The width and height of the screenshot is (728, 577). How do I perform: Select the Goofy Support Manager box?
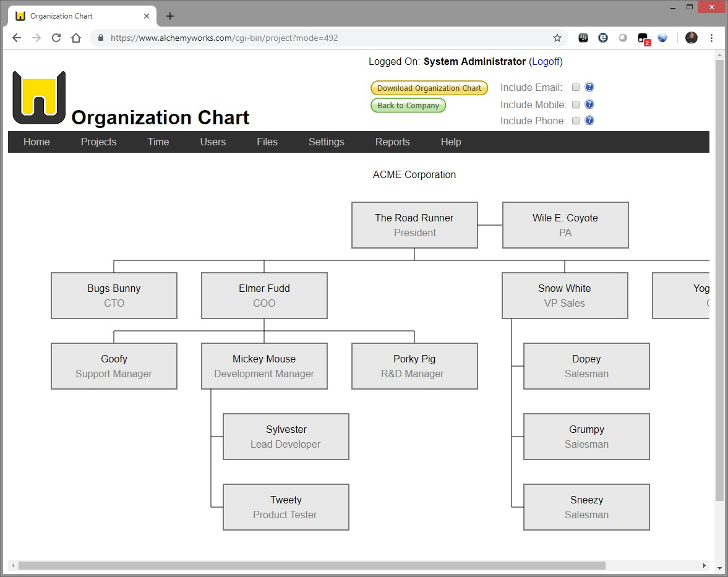114,366
